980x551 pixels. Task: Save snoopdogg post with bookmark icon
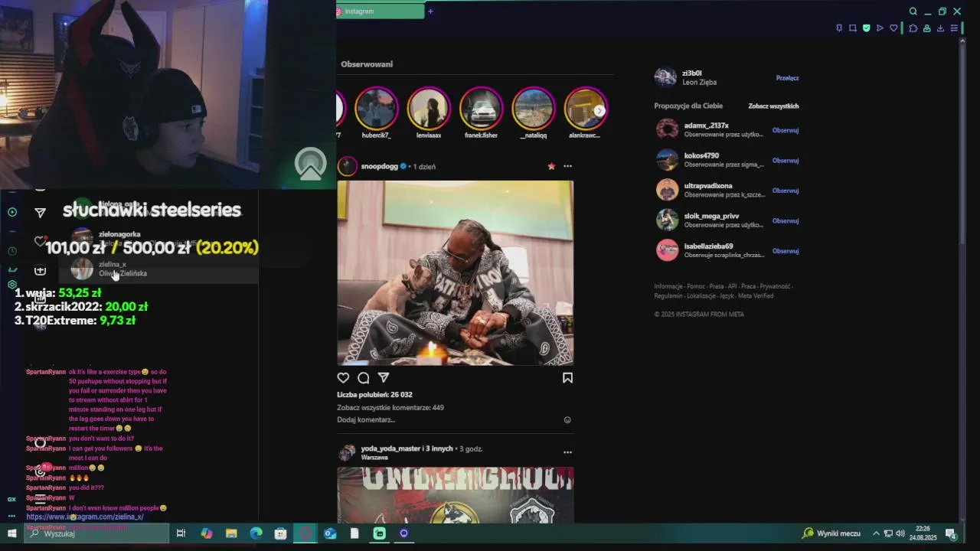click(x=567, y=377)
